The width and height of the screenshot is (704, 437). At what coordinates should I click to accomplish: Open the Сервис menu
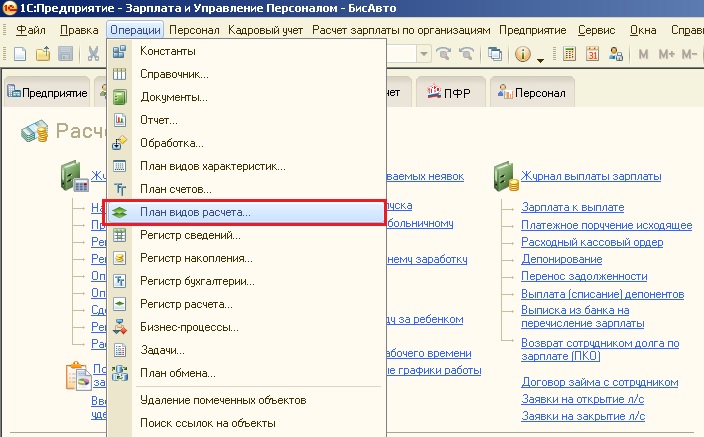(596, 30)
